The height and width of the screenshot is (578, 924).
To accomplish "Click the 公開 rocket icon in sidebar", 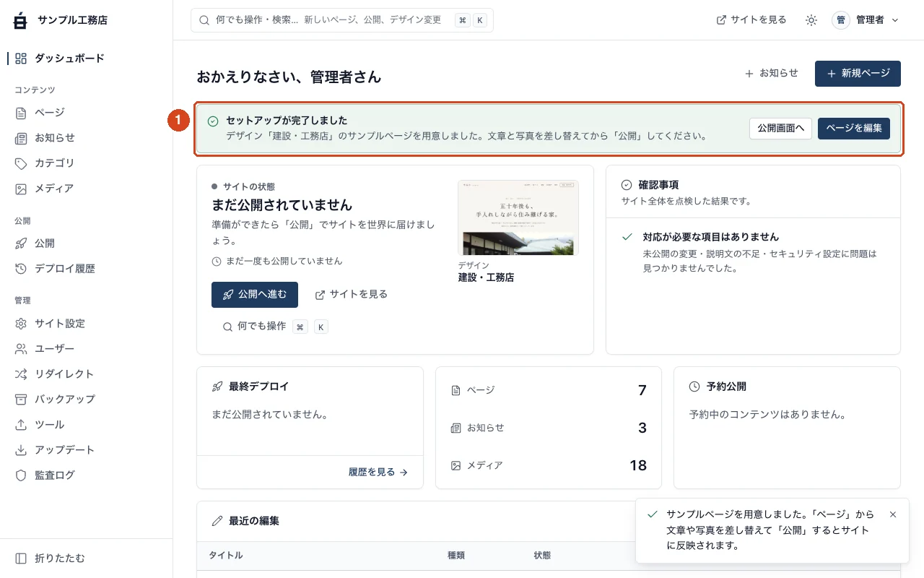I will click(21, 243).
